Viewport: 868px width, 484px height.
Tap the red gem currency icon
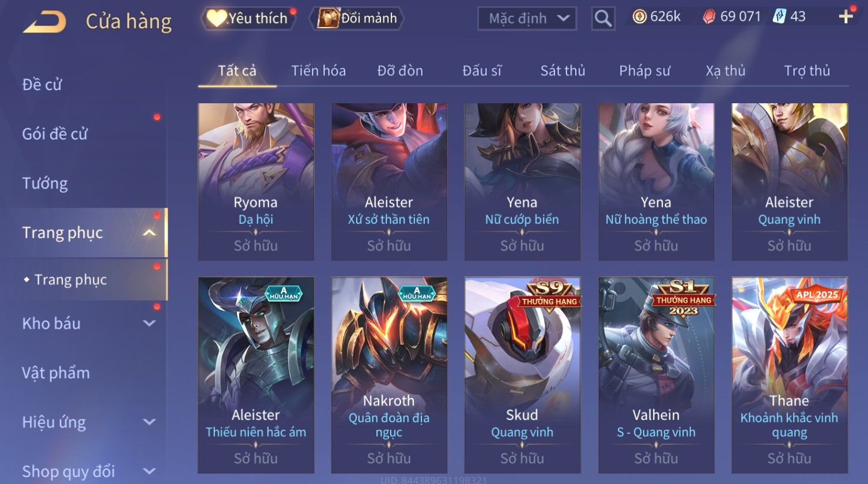tap(709, 17)
